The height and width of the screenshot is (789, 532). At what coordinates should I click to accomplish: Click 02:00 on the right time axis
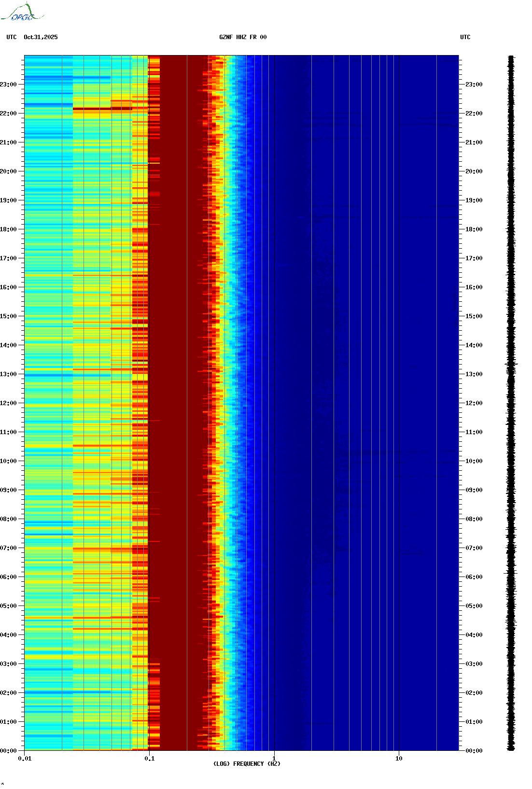point(474,693)
